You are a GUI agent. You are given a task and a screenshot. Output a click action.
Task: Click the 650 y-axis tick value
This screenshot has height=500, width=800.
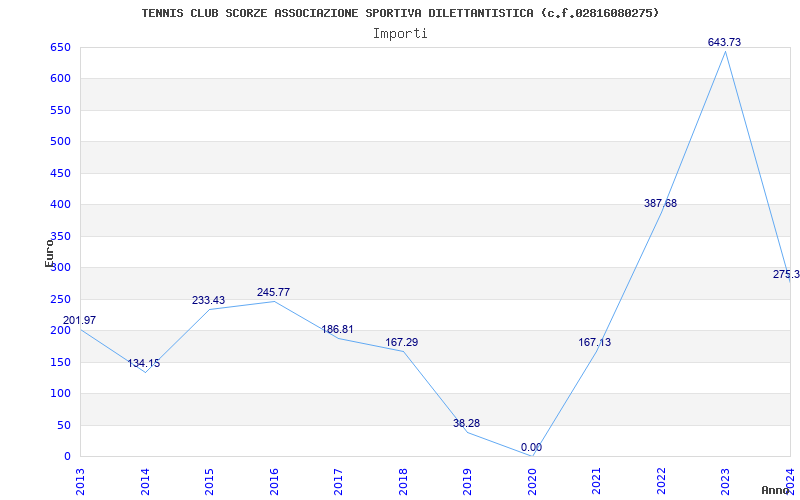click(x=60, y=47)
